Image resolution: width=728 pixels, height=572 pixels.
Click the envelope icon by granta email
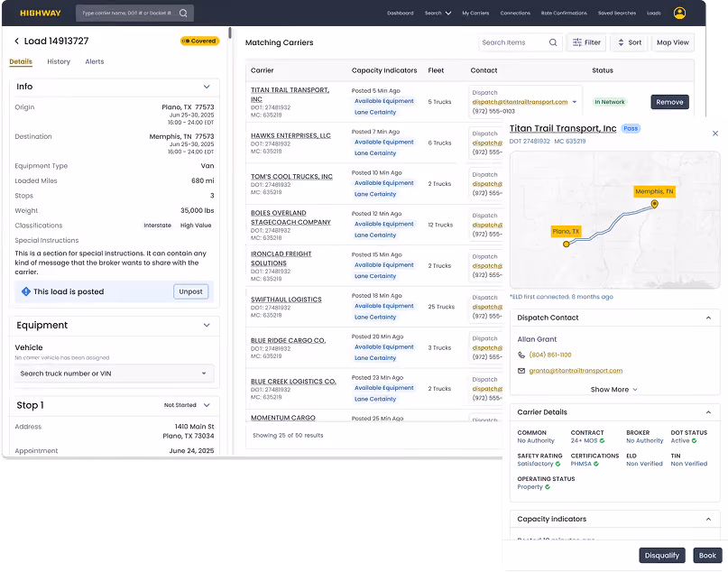tap(521, 371)
